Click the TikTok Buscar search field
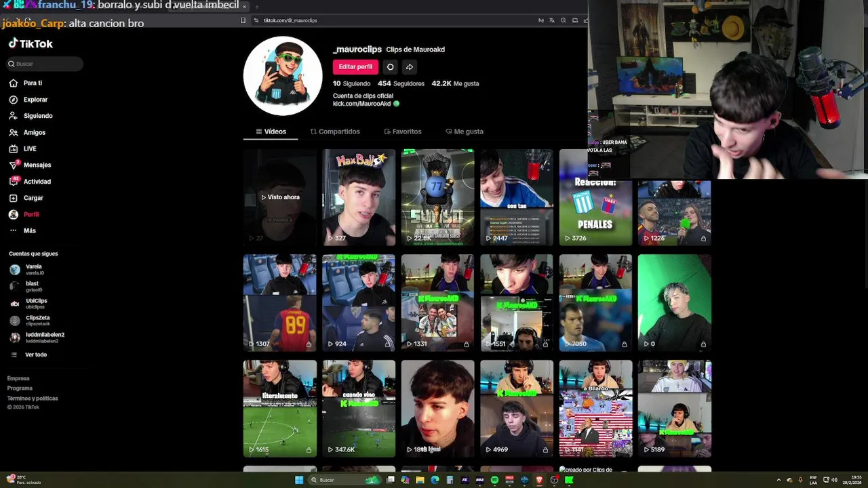The height and width of the screenshot is (488, 868). [44, 64]
